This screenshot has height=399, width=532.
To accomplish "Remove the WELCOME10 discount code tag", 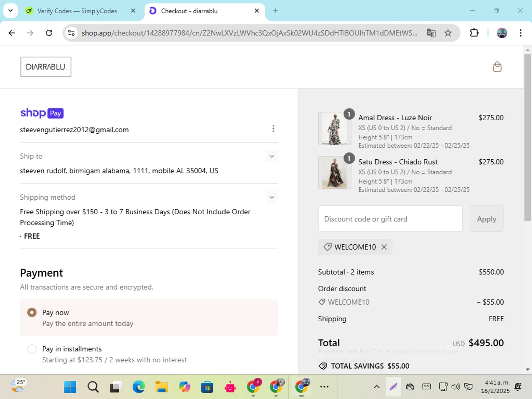I will tap(384, 247).
